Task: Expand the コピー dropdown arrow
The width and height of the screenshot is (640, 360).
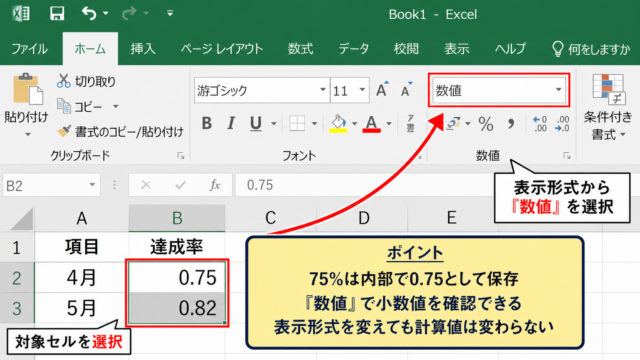Action: [116, 107]
